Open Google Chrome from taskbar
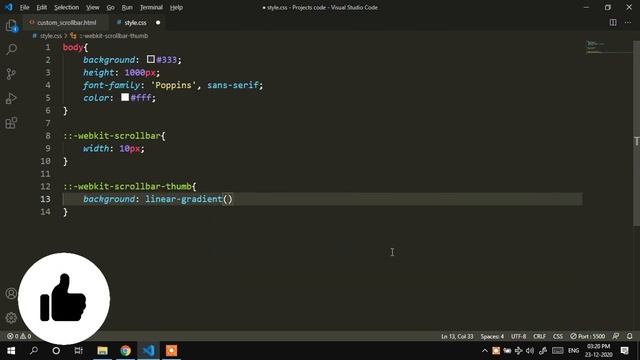 click(x=125, y=351)
